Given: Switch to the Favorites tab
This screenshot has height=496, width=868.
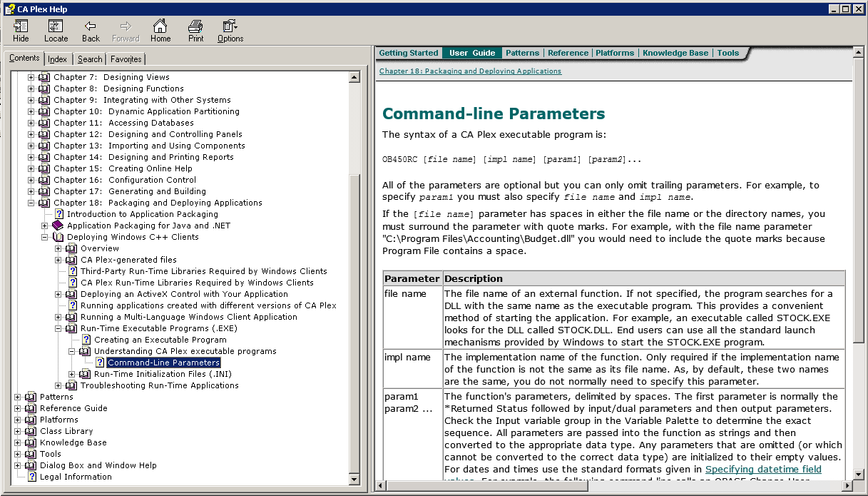Looking at the screenshot, I should [x=126, y=59].
